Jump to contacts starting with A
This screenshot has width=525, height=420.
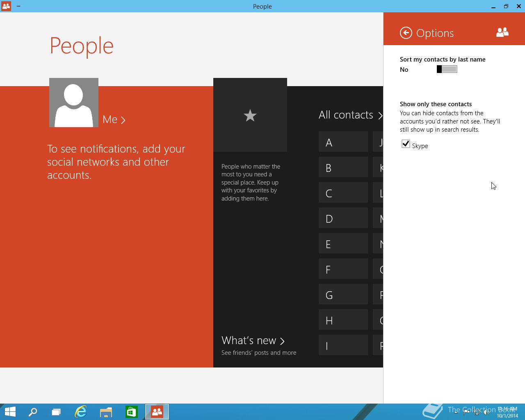click(x=343, y=142)
